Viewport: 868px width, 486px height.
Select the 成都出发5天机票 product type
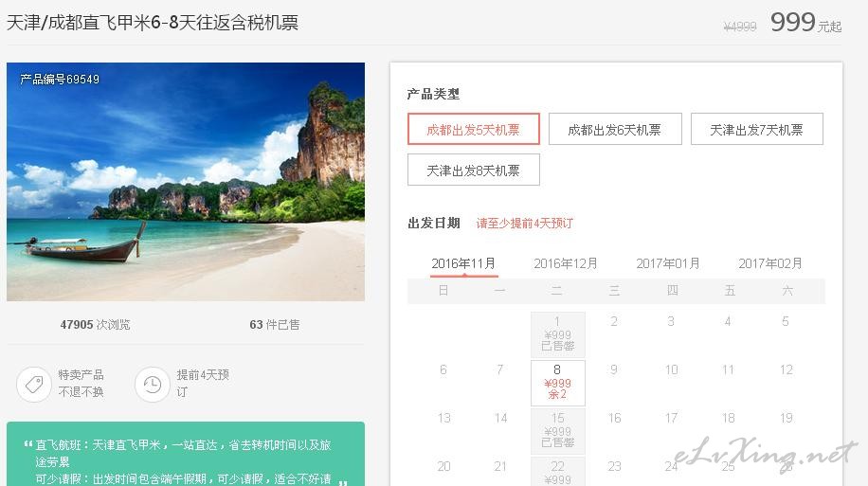click(473, 130)
